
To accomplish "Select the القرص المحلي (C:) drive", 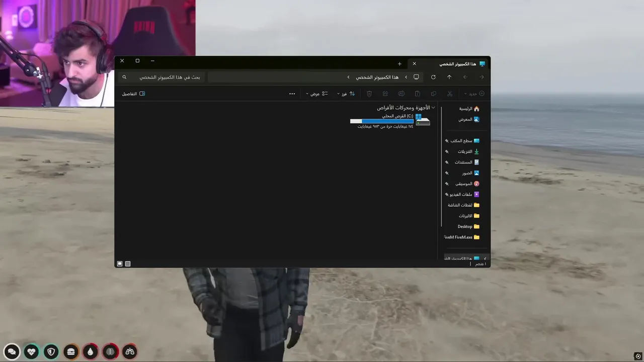I will coord(390,121).
